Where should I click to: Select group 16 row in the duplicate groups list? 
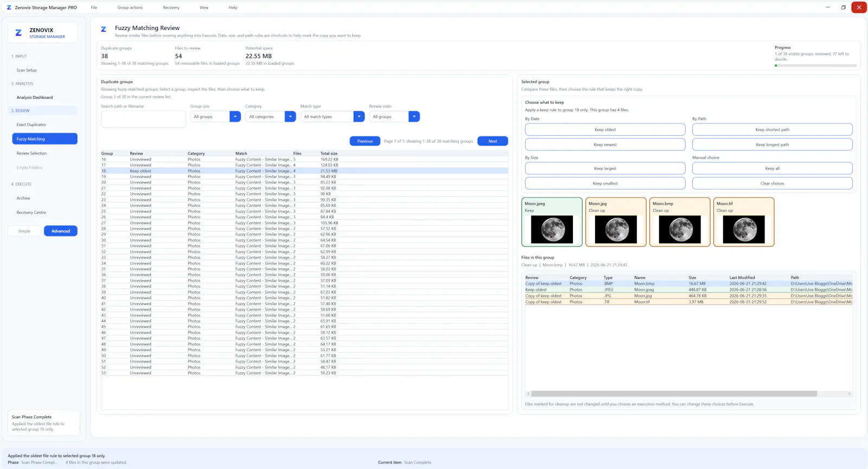304,160
